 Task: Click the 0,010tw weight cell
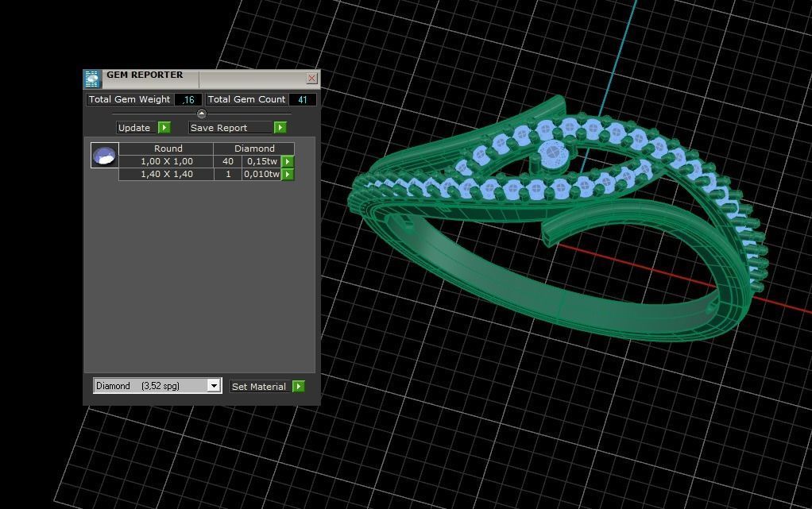261,175
